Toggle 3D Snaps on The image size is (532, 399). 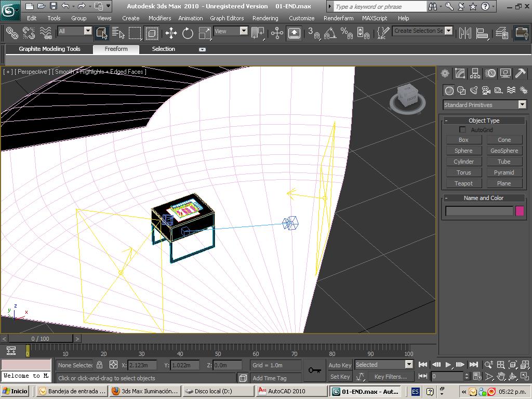click(x=314, y=33)
